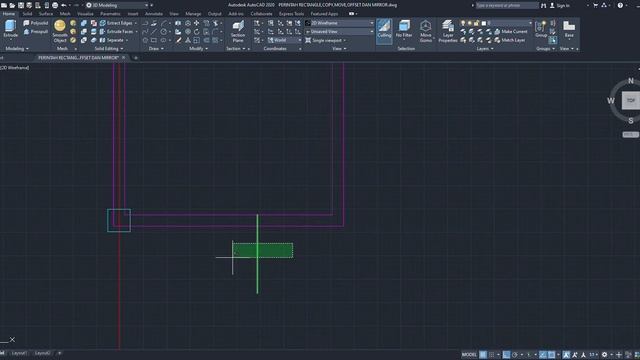This screenshot has width=640, height=360.
Task: Activate the Presspull tool
Action: click(36, 31)
